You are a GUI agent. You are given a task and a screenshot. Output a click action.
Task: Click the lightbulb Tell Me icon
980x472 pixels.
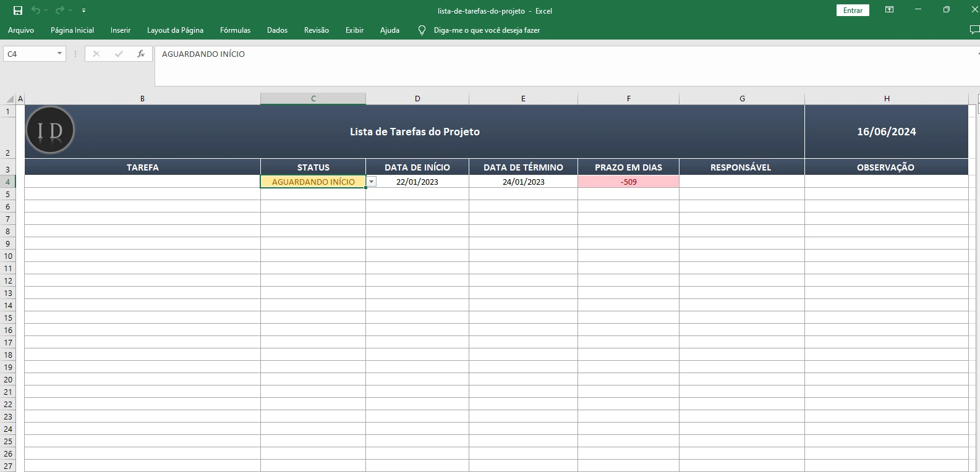[x=422, y=30]
